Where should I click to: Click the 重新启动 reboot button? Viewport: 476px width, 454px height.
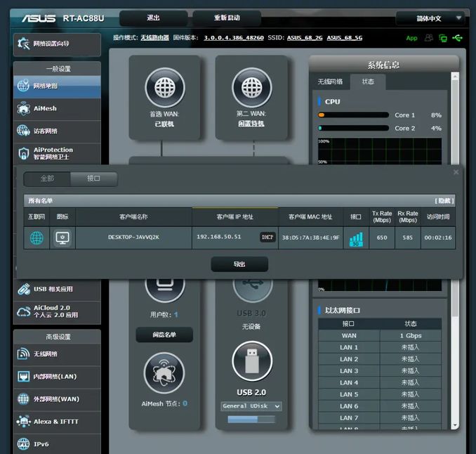tap(226, 18)
